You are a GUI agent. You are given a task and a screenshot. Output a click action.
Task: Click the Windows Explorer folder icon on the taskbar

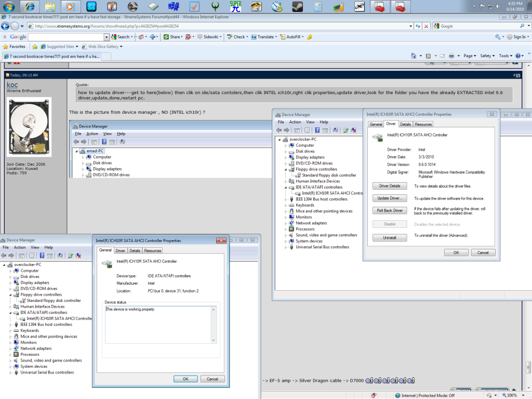[x=50, y=6]
